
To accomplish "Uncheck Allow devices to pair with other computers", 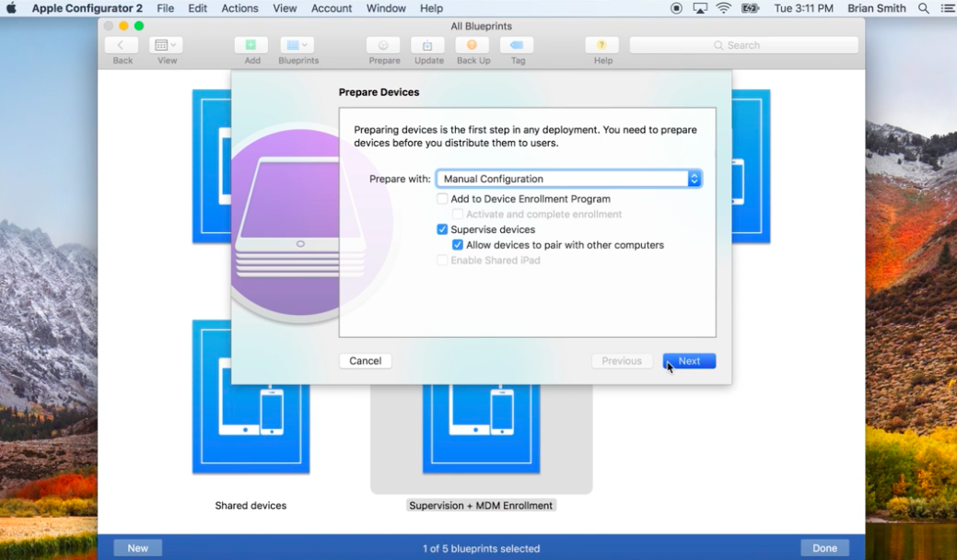I will 458,245.
